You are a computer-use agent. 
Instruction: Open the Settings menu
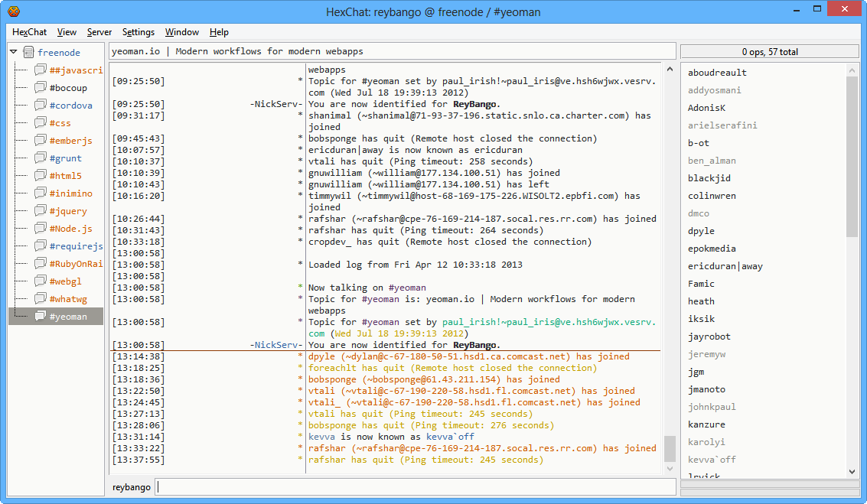tap(139, 32)
